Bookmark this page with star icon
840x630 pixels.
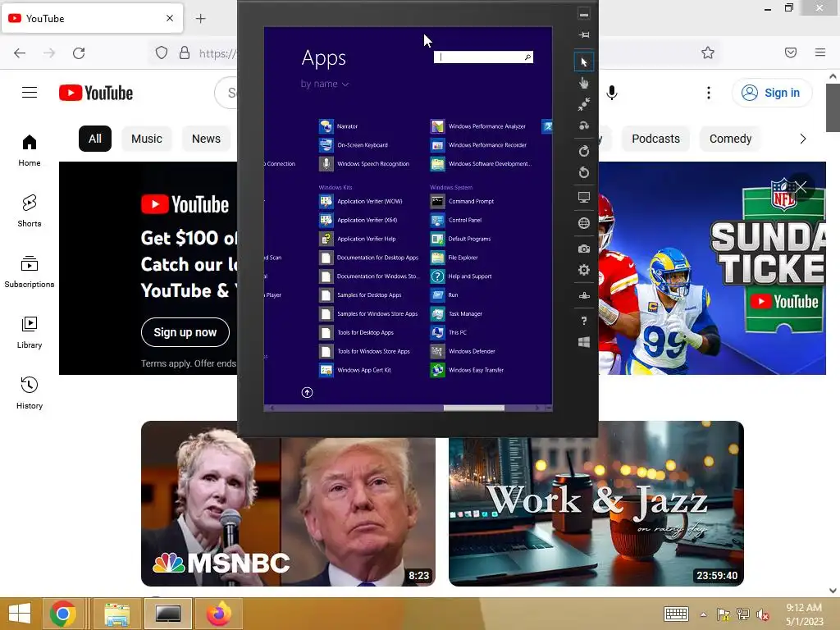[708, 52]
